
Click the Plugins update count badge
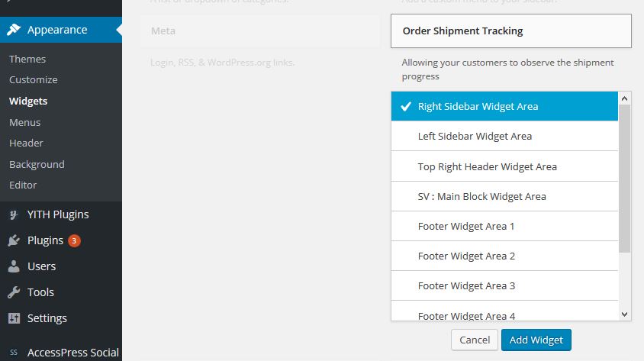[x=74, y=240]
